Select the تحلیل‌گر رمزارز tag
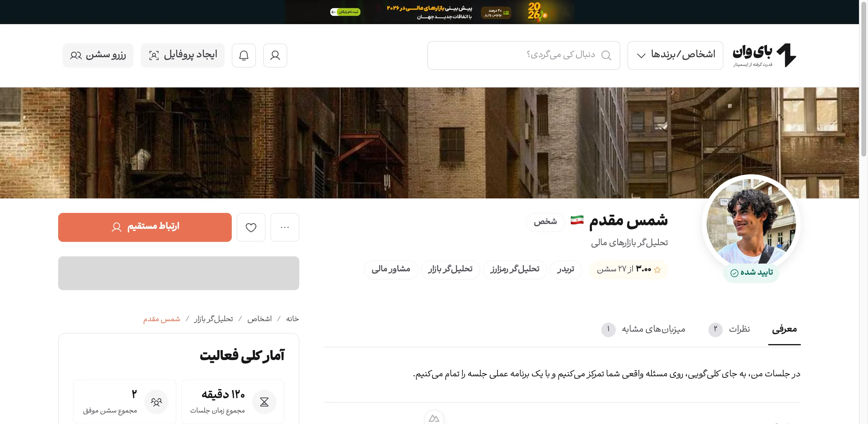Image resolution: width=868 pixels, height=424 pixels. point(515,269)
